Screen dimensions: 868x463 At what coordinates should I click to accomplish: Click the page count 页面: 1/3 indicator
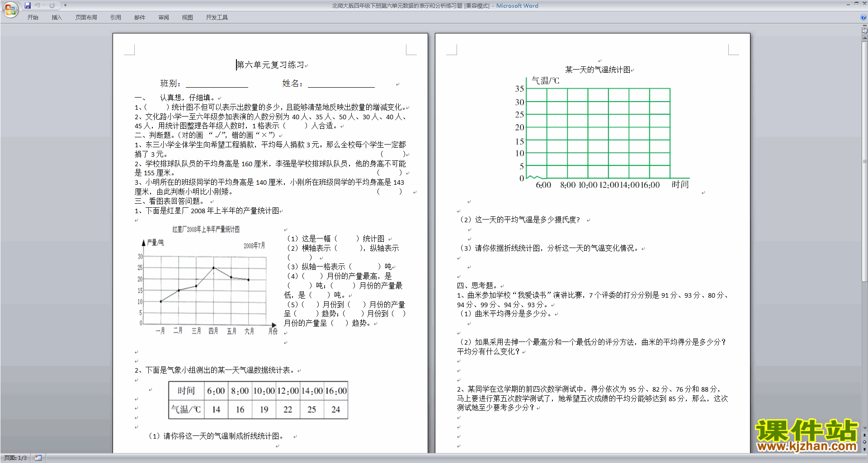(x=15, y=458)
